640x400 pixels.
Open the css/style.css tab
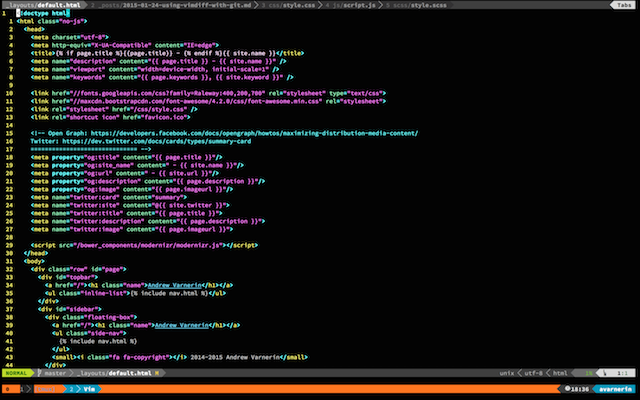point(288,5)
